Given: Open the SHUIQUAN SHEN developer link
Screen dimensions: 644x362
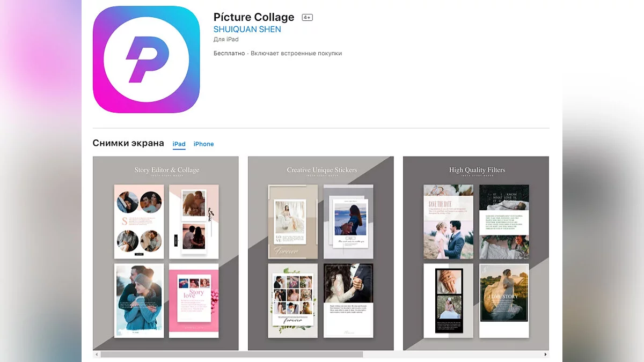Looking at the screenshot, I should coord(247,29).
